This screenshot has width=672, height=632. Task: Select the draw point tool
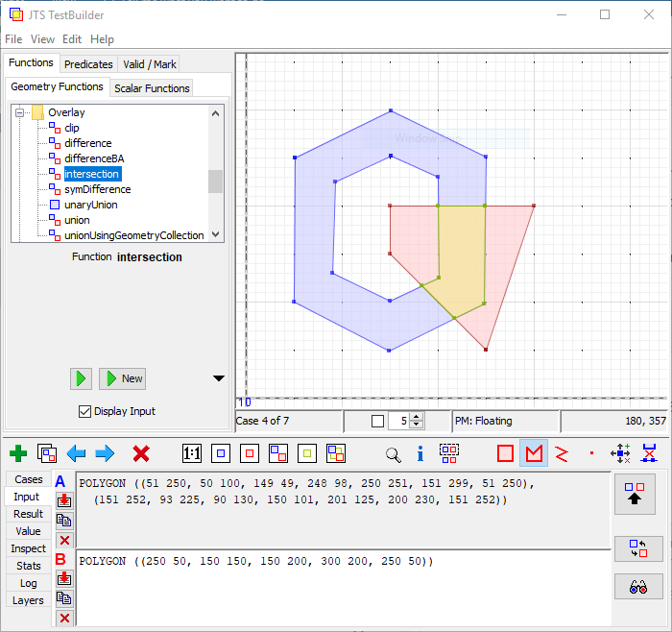[592, 452]
